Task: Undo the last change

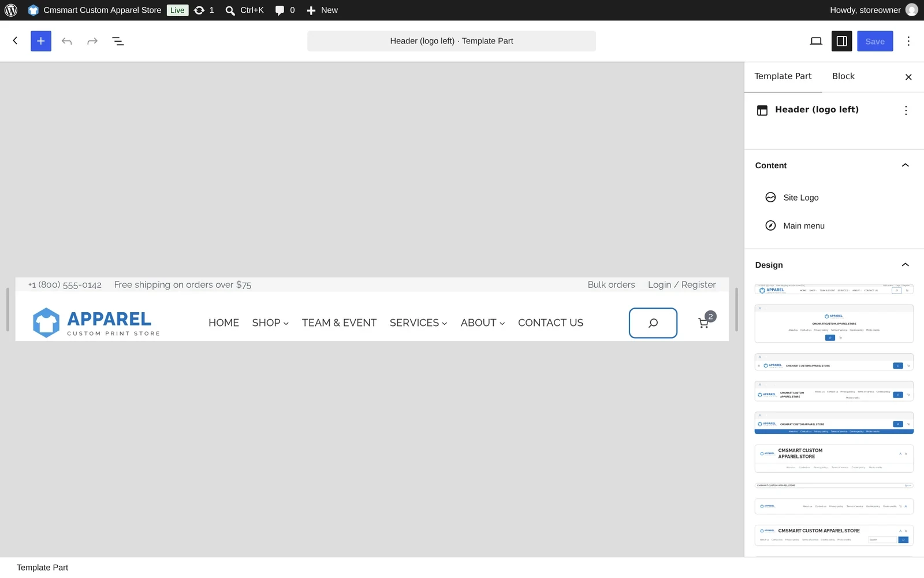Action: pyautogui.click(x=67, y=41)
